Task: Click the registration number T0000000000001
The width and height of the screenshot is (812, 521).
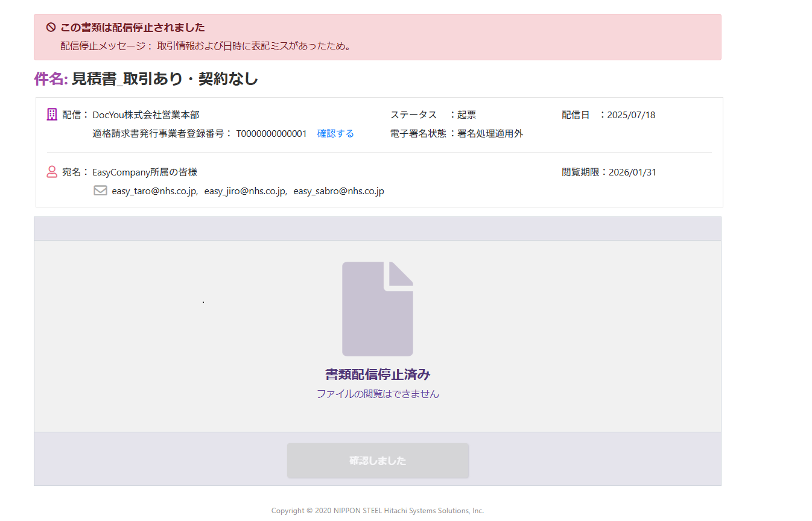Action: [271, 134]
